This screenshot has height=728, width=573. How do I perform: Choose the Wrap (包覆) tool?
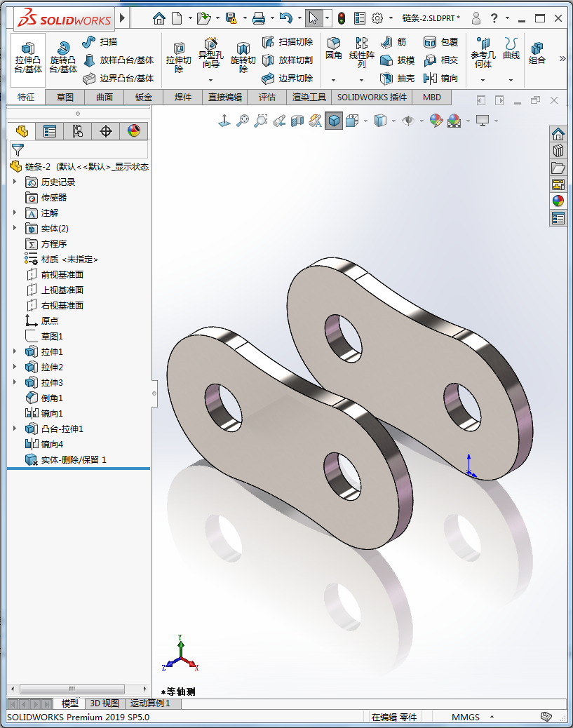point(440,42)
